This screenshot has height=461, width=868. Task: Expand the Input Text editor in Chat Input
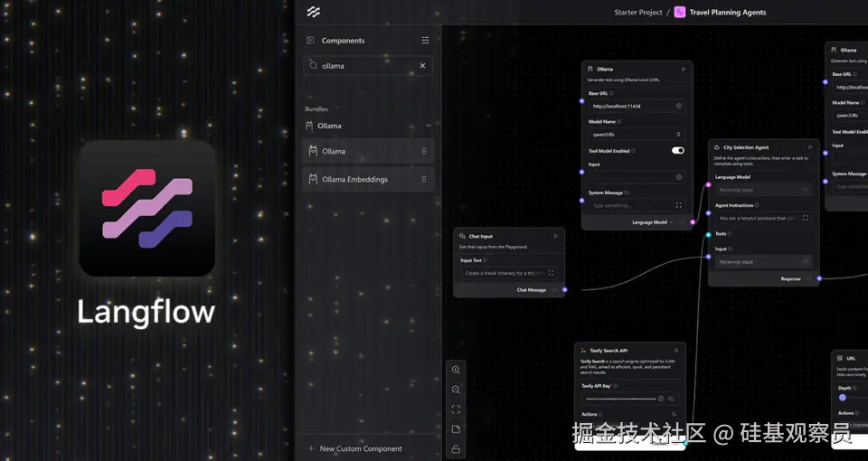click(x=551, y=273)
